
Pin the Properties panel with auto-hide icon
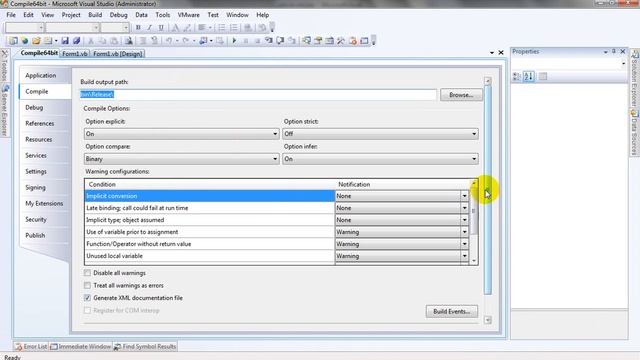click(613, 51)
